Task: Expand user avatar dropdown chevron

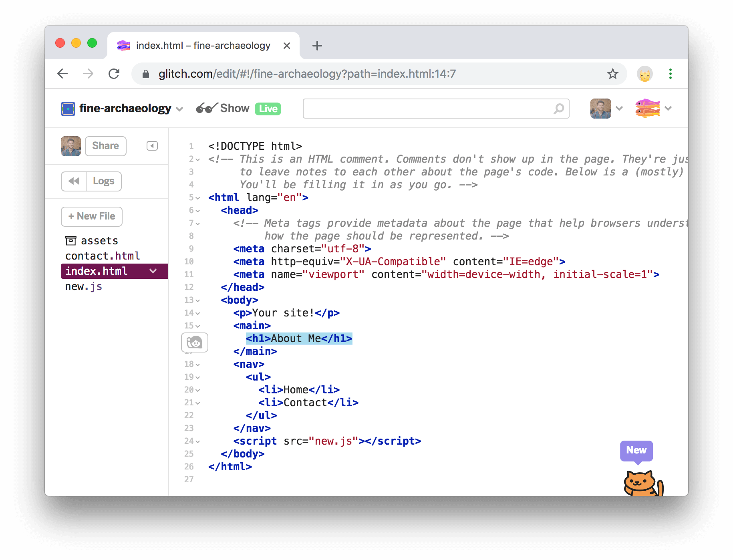Action: point(619,109)
